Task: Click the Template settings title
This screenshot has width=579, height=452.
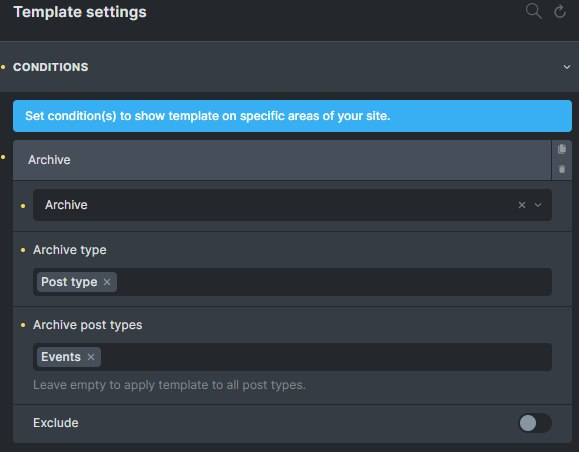Action: click(x=80, y=12)
